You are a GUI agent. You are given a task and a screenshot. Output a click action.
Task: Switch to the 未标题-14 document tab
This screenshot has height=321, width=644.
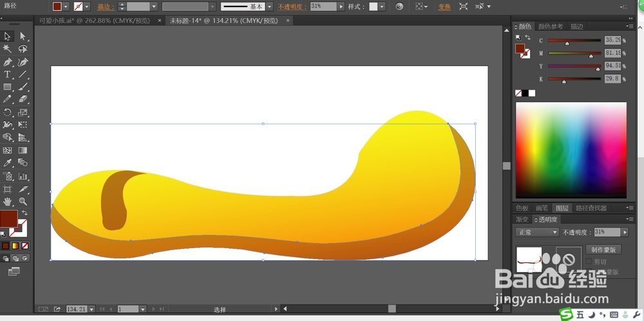(x=224, y=21)
